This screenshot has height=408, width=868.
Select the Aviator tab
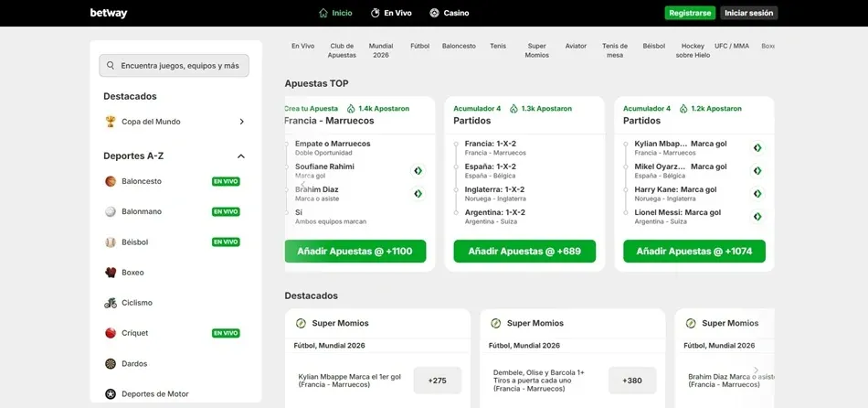point(576,46)
